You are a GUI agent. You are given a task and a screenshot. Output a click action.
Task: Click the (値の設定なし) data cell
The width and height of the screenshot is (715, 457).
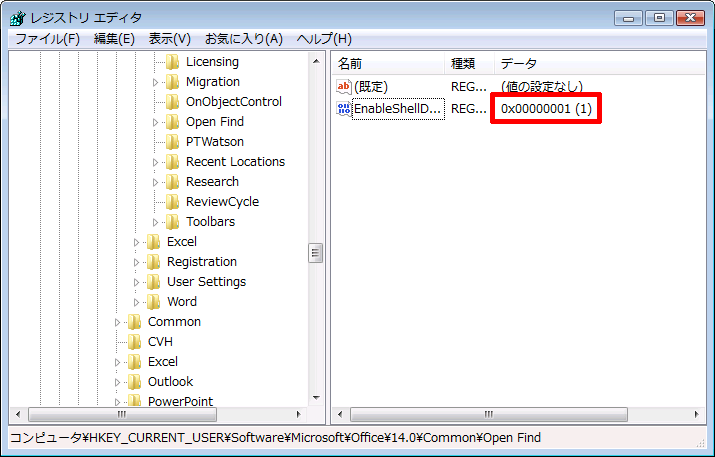click(542, 87)
